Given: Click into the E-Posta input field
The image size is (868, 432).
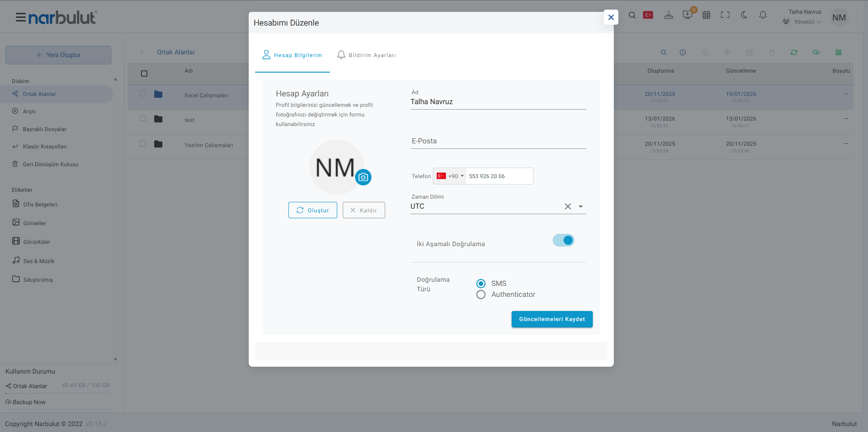Looking at the screenshot, I should [498, 141].
